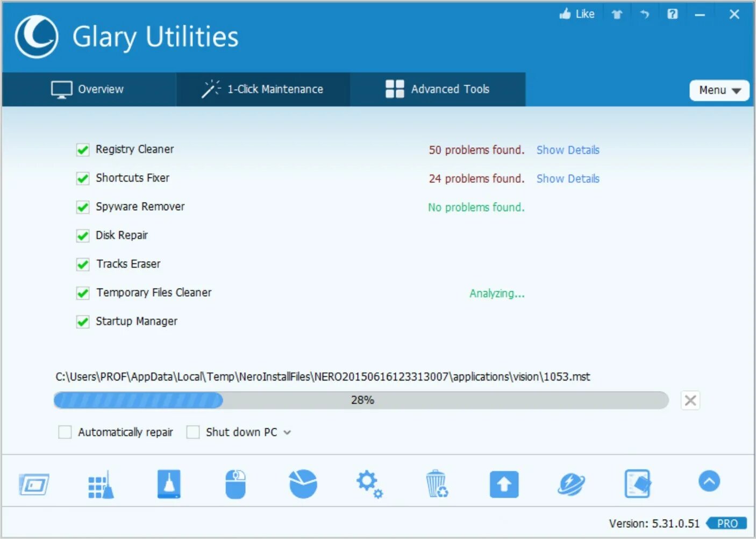Open the Menu dropdown button
Screen dimensions: 756x539
pyautogui.click(x=719, y=90)
